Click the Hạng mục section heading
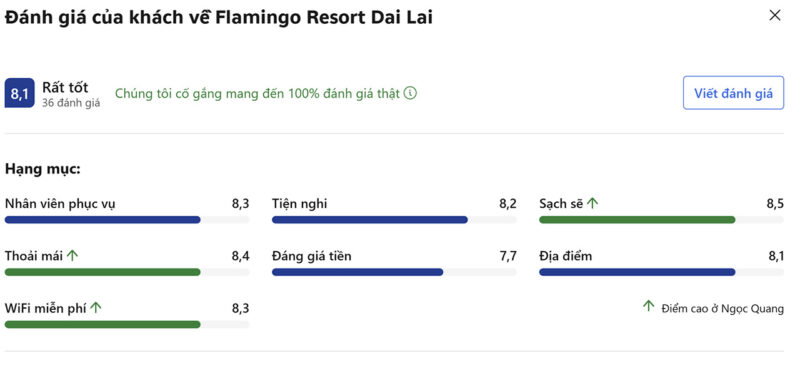This screenshot has height=368, width=800. point(43,169)
